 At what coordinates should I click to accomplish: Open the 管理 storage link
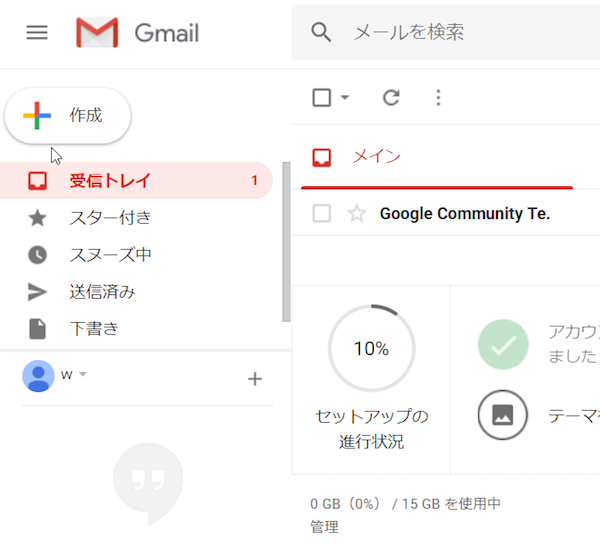click(324, 527)
